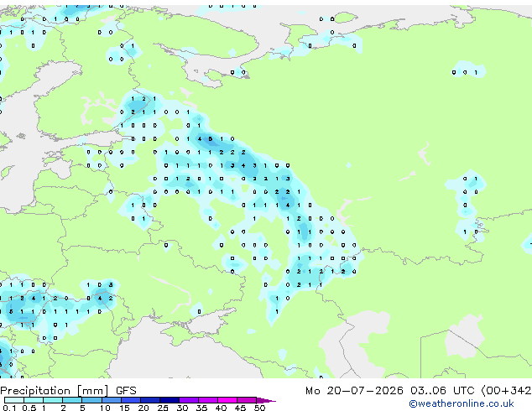Select the legend swatch between 35 and 40

pos(207,400)
